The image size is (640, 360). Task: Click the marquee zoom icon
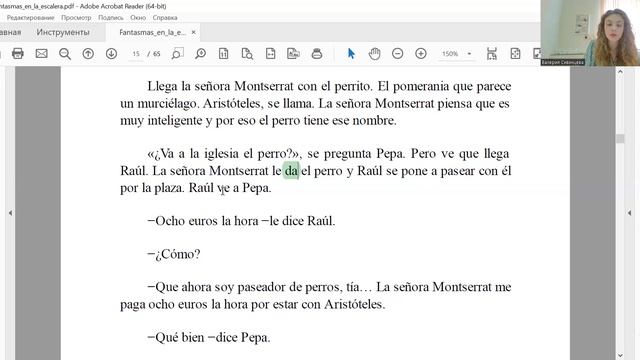(x=177, y=53)
